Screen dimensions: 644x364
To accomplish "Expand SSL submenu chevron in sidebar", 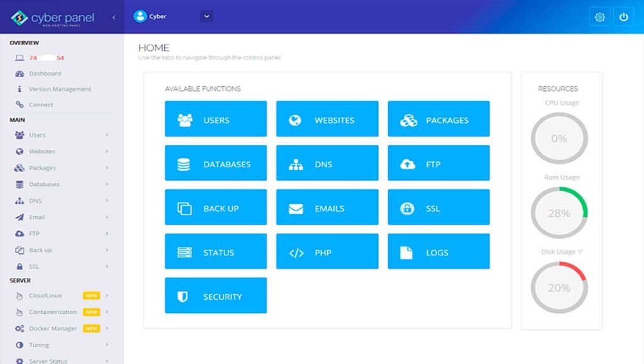I will click(107, 266).
